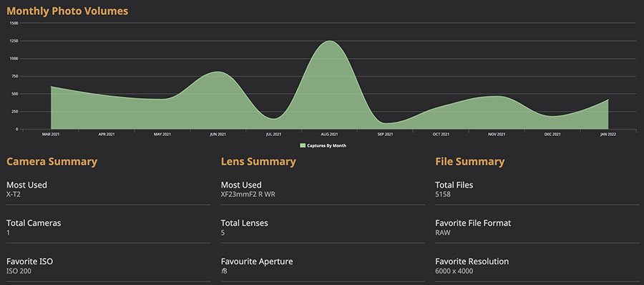Click the 'JUL 2021' axis label
The image size is (644, 285).
(273, 135)
